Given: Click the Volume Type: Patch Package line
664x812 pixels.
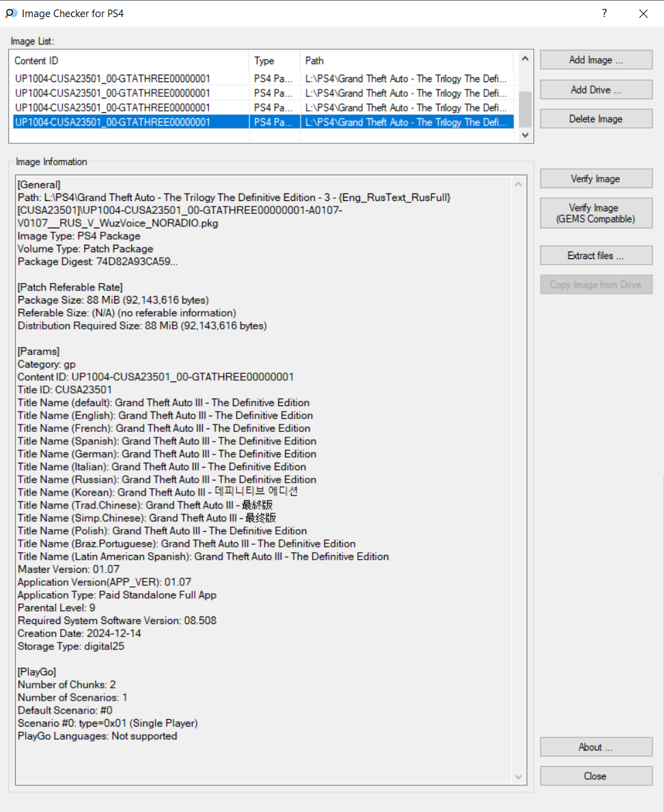Looking at the screenshot, I should [85, 249].
